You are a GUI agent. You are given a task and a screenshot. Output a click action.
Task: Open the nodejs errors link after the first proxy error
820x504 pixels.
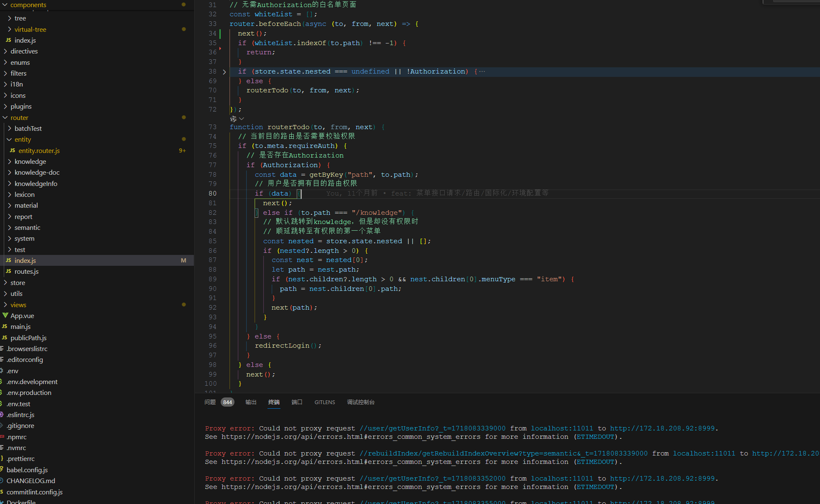351,437
